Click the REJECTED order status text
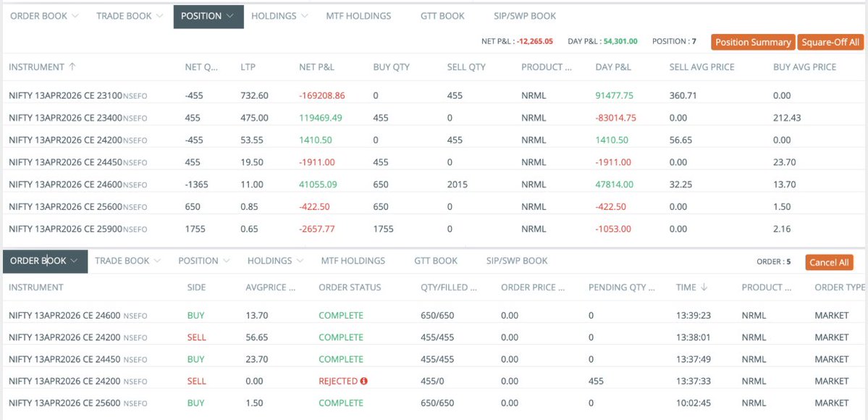868x420 pixels. pos(338,381)
